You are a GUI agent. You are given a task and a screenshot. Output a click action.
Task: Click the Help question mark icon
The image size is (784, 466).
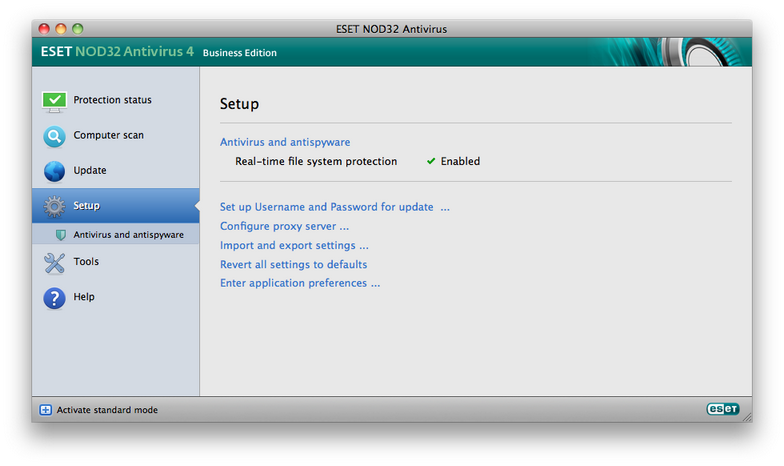pos(54,298)
